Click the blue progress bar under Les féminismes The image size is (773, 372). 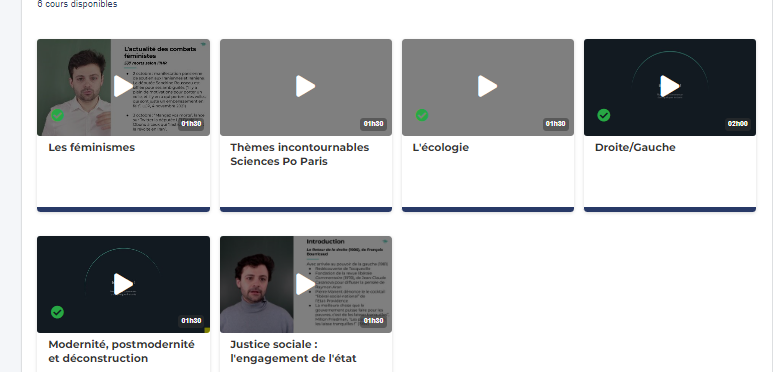[123, 209]
